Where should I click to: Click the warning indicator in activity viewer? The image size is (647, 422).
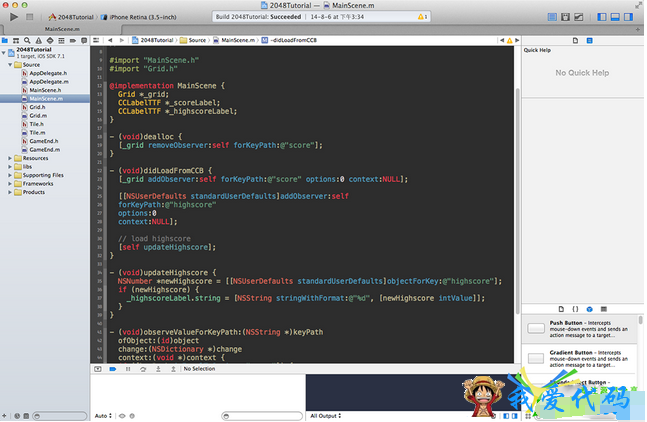pyautogui.click(x=423, y=17)
